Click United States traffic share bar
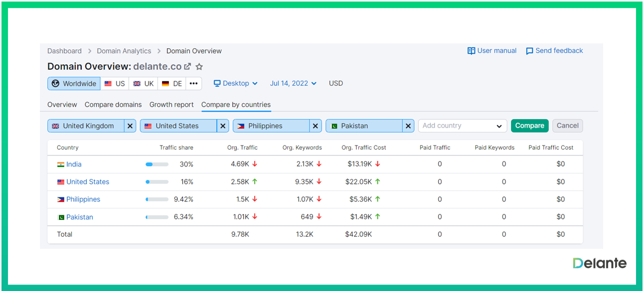The height and width of the screenshot is (291, 644). click(x=157, y=182)
